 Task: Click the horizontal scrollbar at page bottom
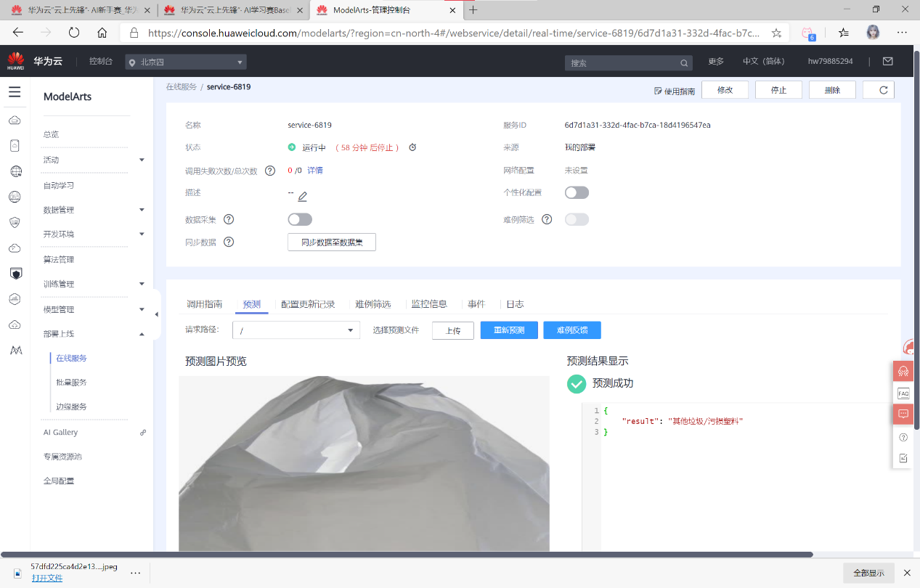pos(407,555)
